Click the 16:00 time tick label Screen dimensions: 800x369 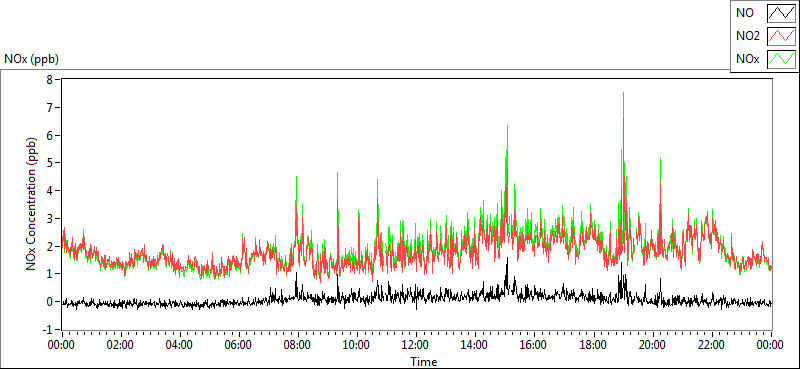534,345
